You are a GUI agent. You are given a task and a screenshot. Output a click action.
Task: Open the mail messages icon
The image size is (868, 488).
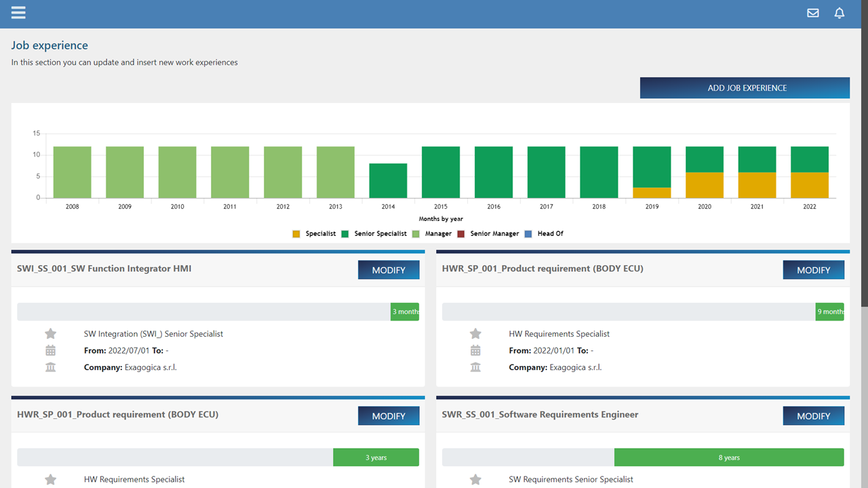pos(812,13)
